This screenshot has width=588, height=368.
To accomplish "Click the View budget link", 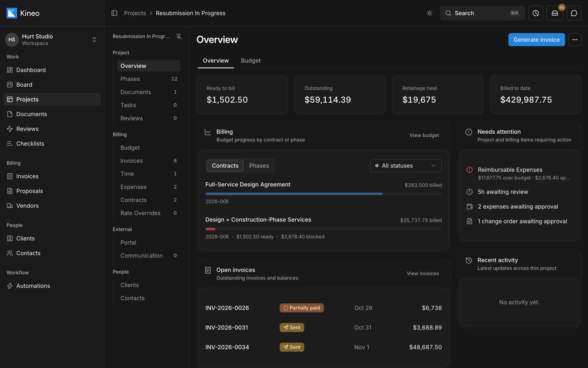I will coord(424,135).
